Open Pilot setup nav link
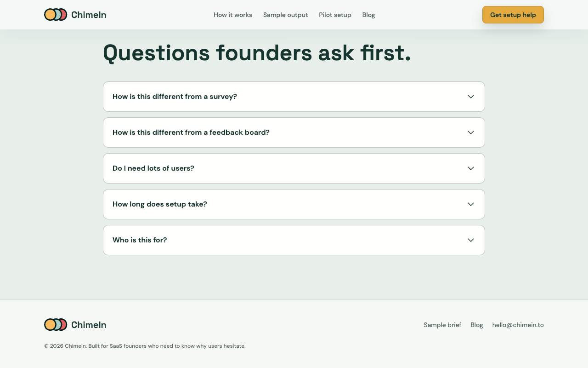Viewport: 588px width, 368px height. (335, 15)
